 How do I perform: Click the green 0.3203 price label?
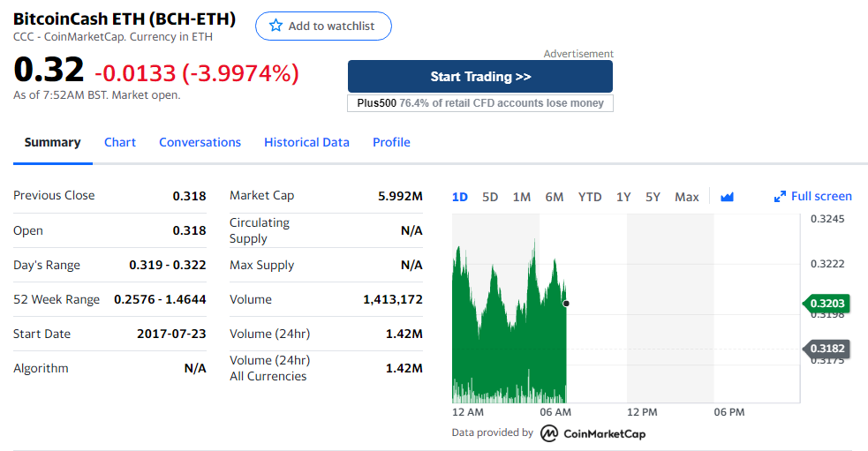[x=826, y=304]
